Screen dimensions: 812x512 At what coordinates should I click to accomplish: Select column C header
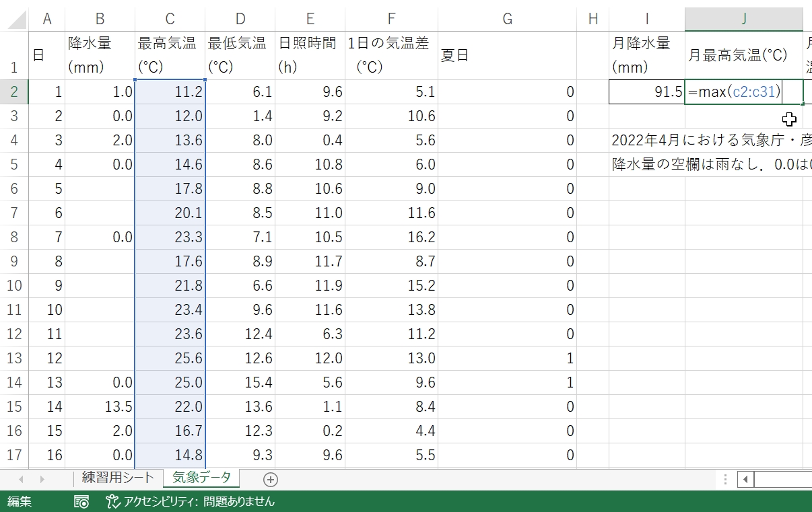[170, 19]
